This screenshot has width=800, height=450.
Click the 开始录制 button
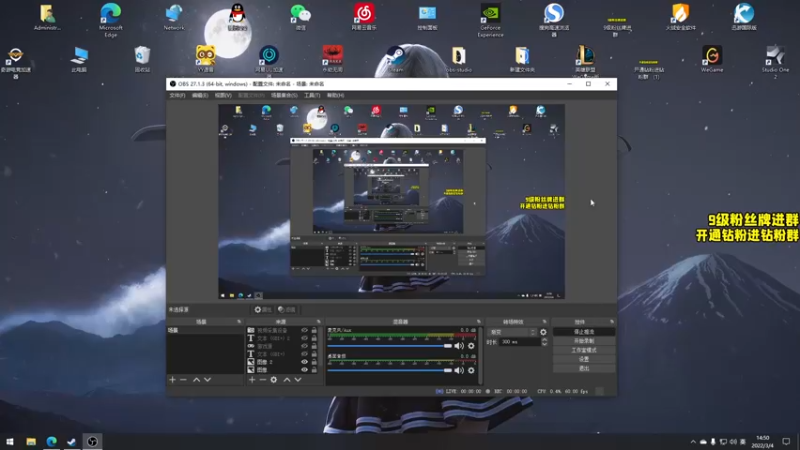[x=584, y=341]
